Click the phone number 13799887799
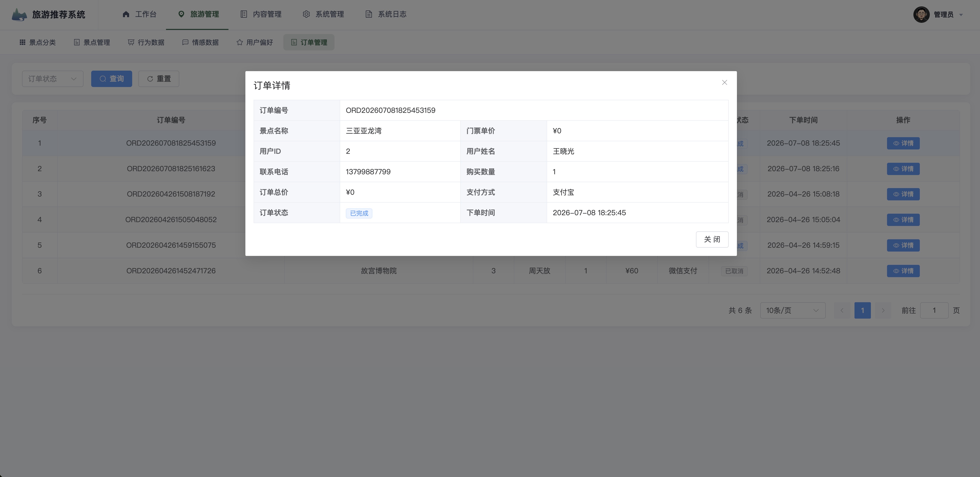The image size is (980, 477). coord(368,172)
